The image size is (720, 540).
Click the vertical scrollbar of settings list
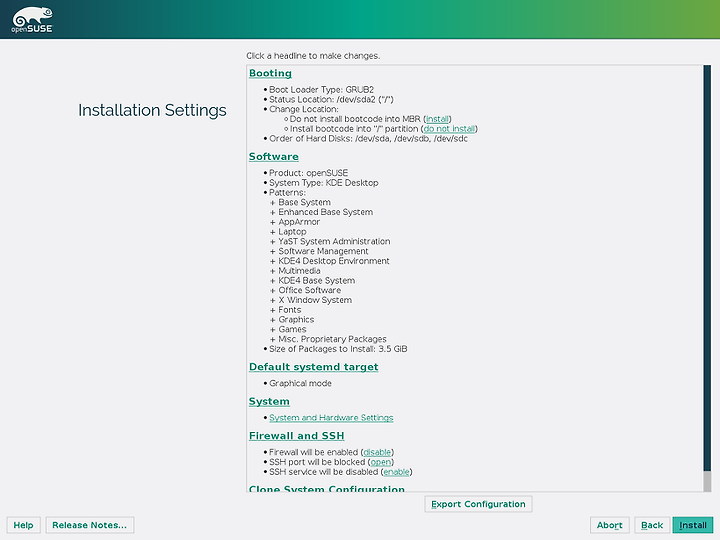click(x=707, y=278)
